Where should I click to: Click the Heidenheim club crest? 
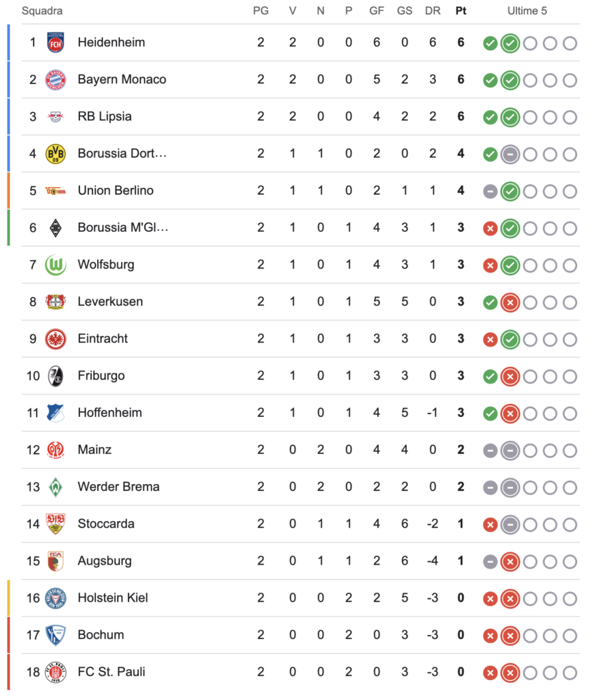click(55, 42)
